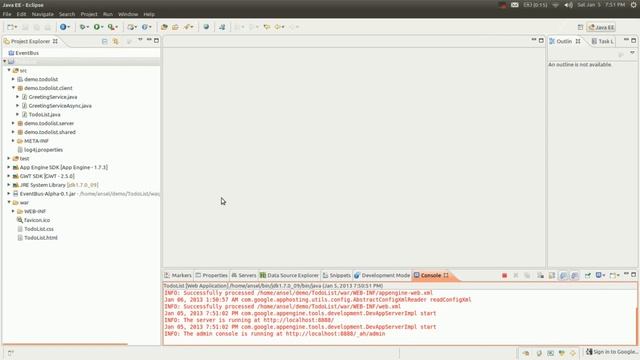Open the volume indicator in system tray
This screenshot has height=360, width=640.
click(x=568, y=5)
